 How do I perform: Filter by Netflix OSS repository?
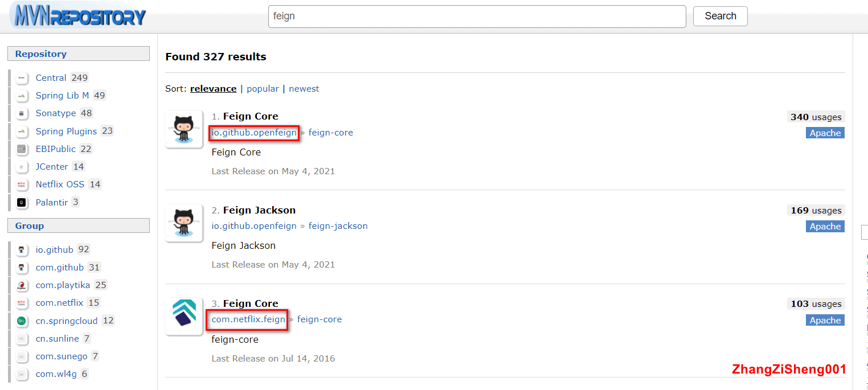60,184
